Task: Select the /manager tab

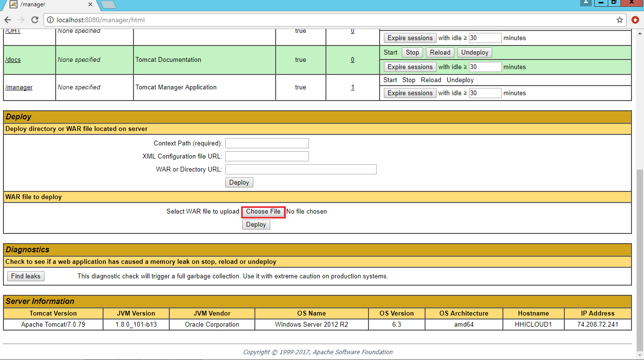Action: coord(48,4)
